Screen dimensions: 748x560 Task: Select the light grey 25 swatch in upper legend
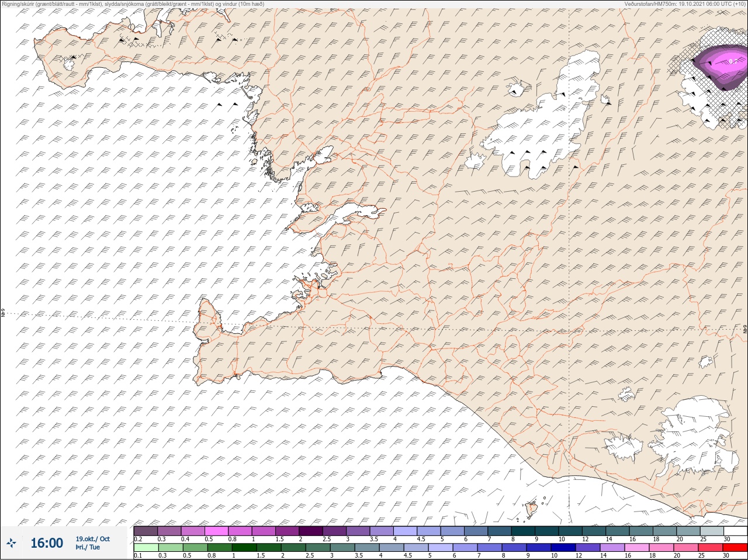pos(712,531)
